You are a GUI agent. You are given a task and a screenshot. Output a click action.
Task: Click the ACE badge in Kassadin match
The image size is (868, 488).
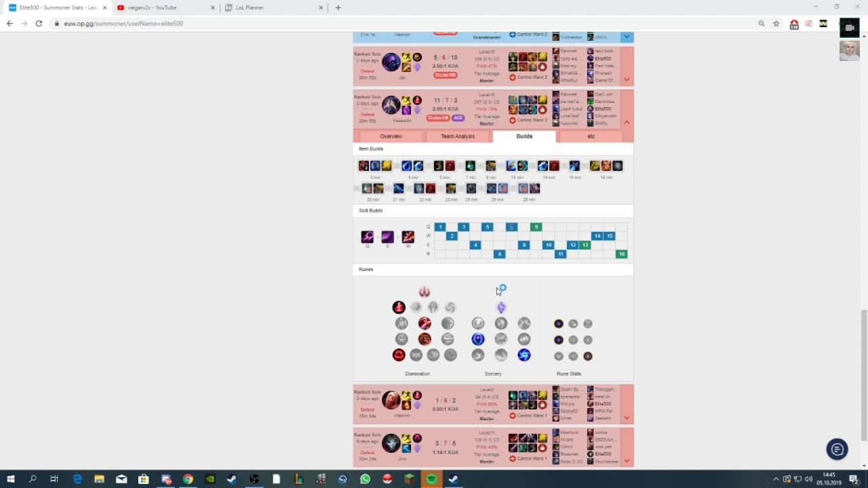458,118
